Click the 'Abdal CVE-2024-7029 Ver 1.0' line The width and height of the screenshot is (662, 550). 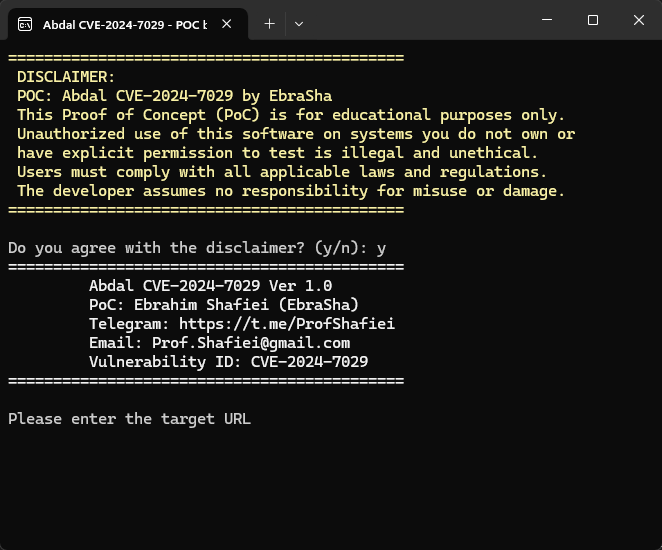pos(210,286)
